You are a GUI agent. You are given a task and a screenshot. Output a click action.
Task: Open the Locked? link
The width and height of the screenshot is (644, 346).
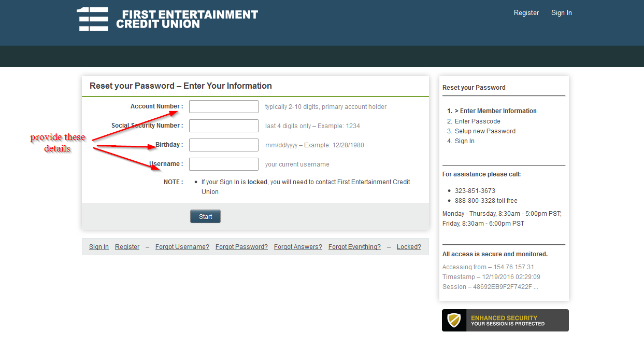click(409, 247)
